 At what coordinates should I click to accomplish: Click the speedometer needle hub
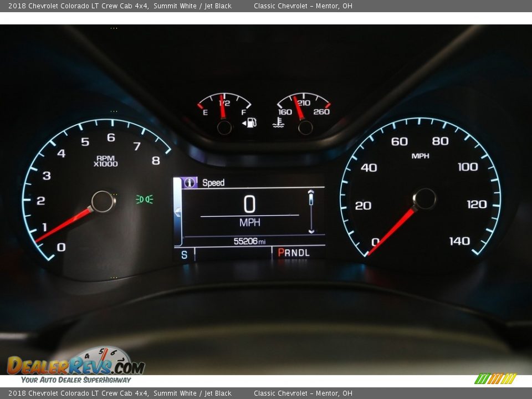(424, 199)
